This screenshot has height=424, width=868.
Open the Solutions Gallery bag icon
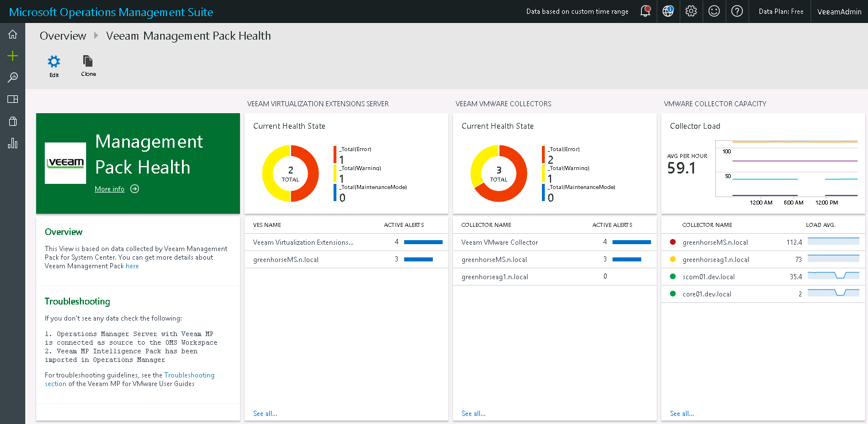click(13, 121)
